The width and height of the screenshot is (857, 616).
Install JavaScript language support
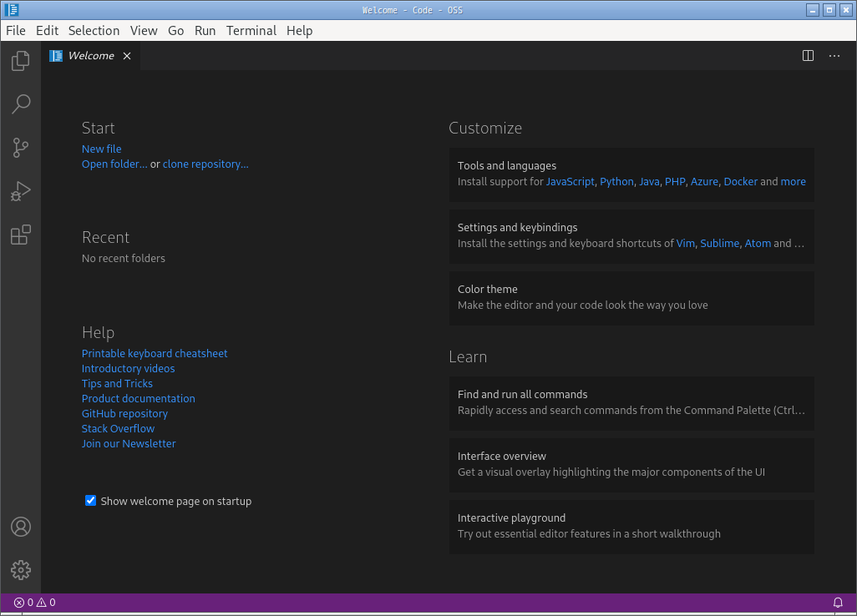tap(570, 182)
